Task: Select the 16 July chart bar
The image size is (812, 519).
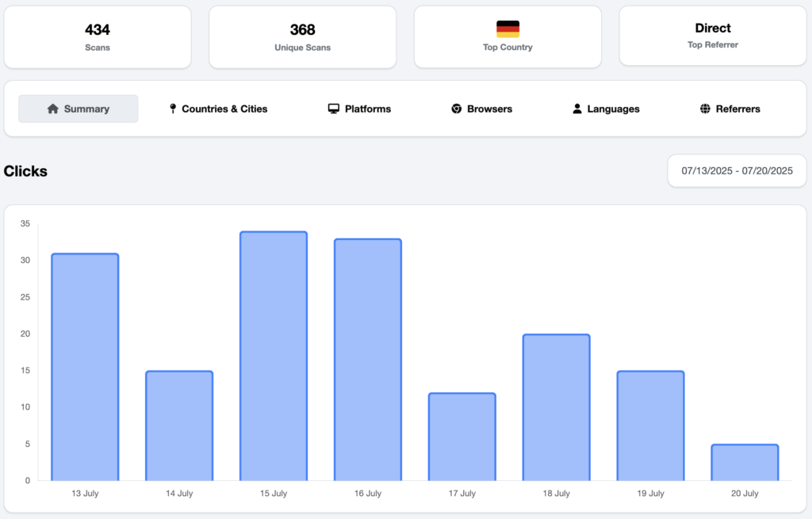Action: pyautogui.click(x=368, y=360)
